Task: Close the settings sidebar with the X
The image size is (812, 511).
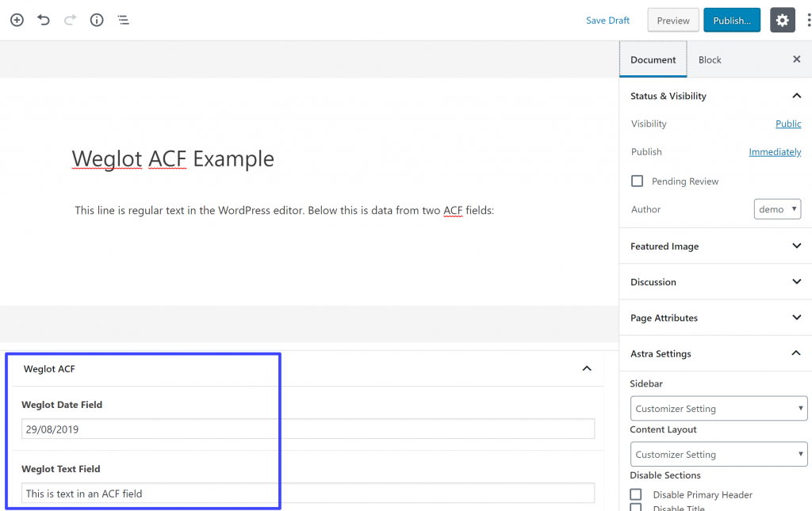Action: (796, 59)
